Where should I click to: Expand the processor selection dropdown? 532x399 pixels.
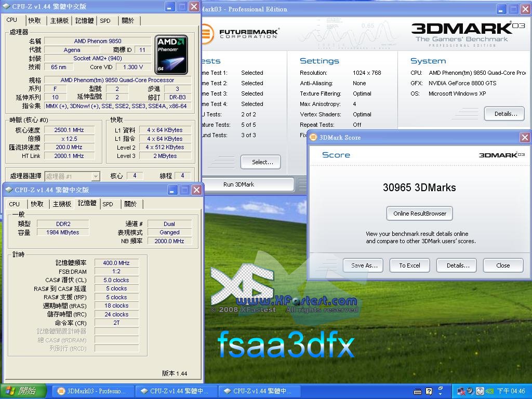click(95, 176)
